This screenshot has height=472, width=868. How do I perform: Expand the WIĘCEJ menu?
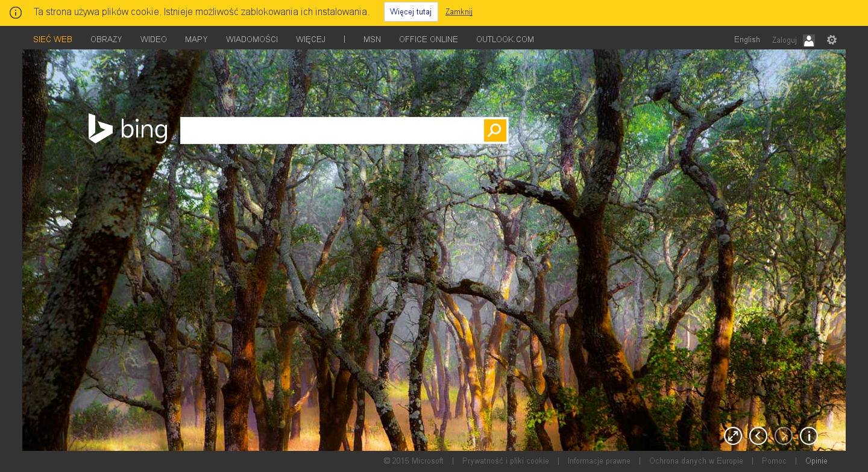[310, 40]
